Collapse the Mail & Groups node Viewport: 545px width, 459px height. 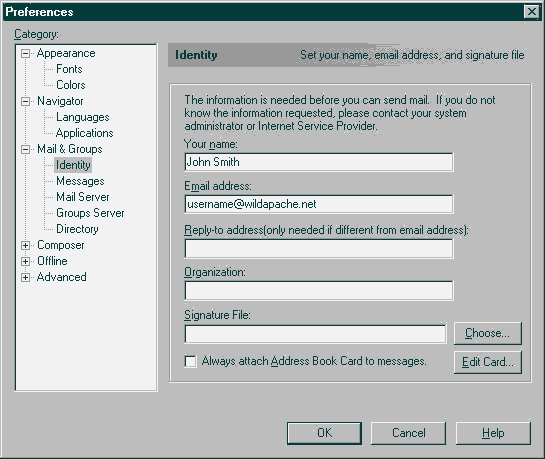pos(25,149)
